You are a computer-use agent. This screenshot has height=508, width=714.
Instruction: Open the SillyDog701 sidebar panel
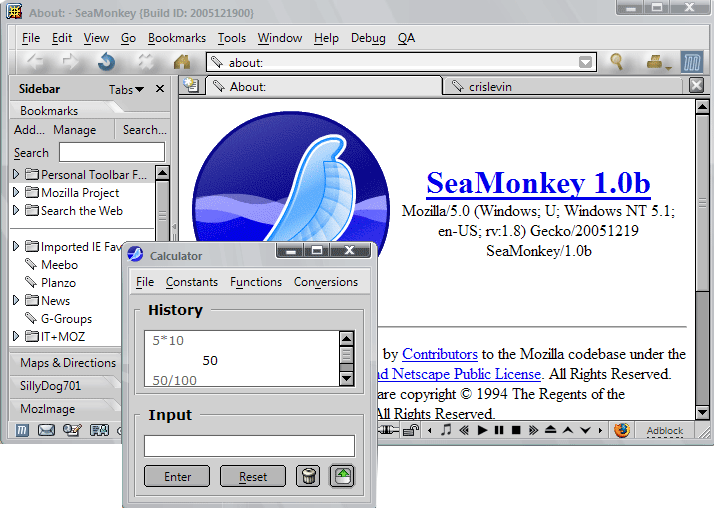click(x=65, y=386)
